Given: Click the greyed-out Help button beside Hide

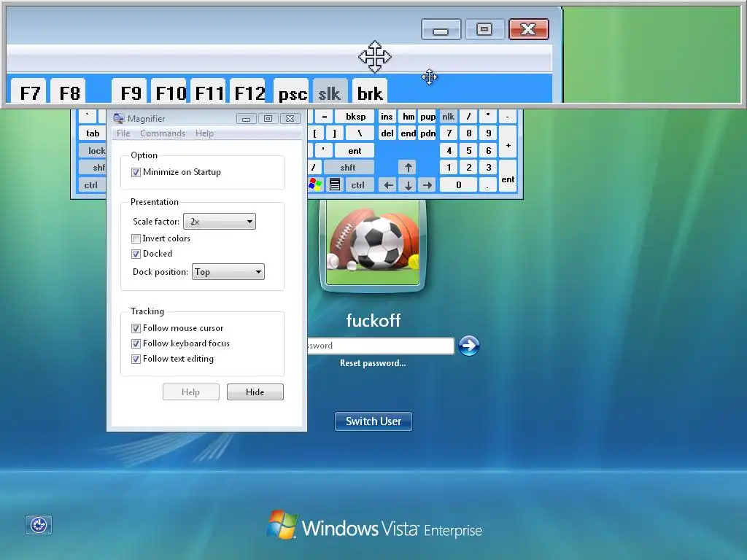Looking at the screenshot, I should pyautogui.click(x=190, y=392).
